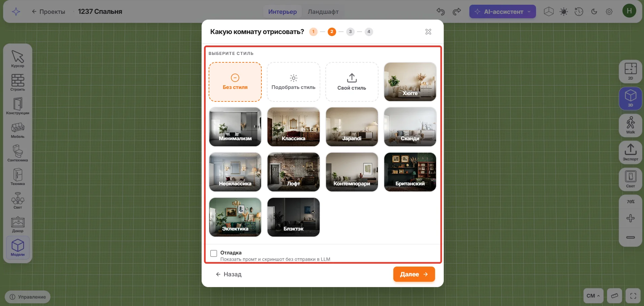Open the Сантехника plumbing category
This screenshot has height=306, width=644.
point(17,153)
